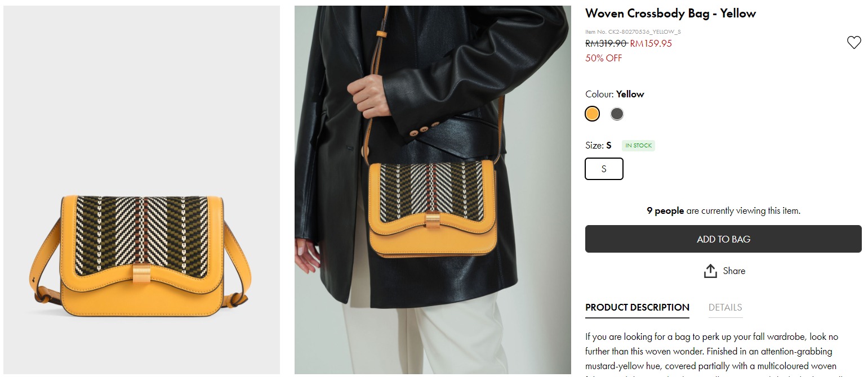Click the 9 people viewing notice
The image size is (868, 377).
pos(723,211)
